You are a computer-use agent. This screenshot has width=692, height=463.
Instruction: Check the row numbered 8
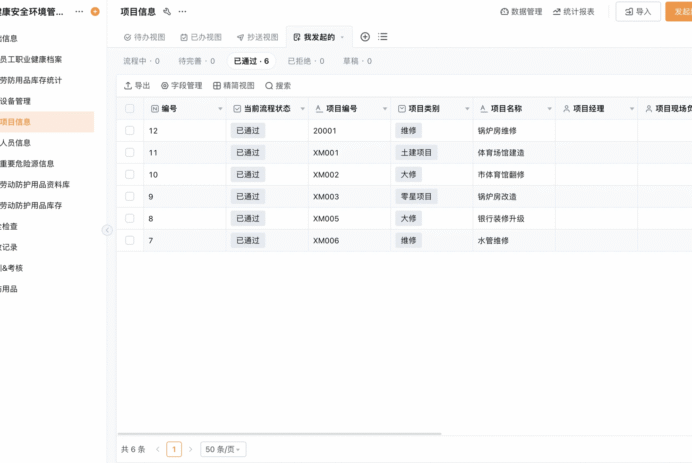click(129, 218)
